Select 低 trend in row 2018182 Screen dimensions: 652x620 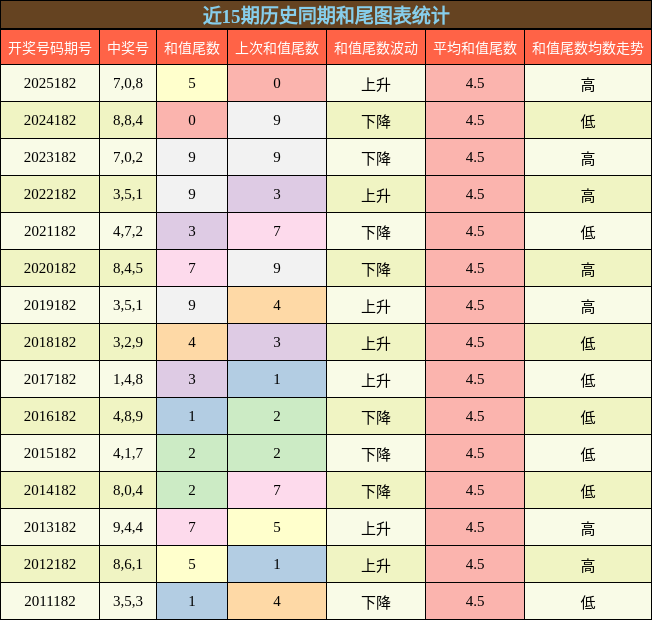point(588,344)
